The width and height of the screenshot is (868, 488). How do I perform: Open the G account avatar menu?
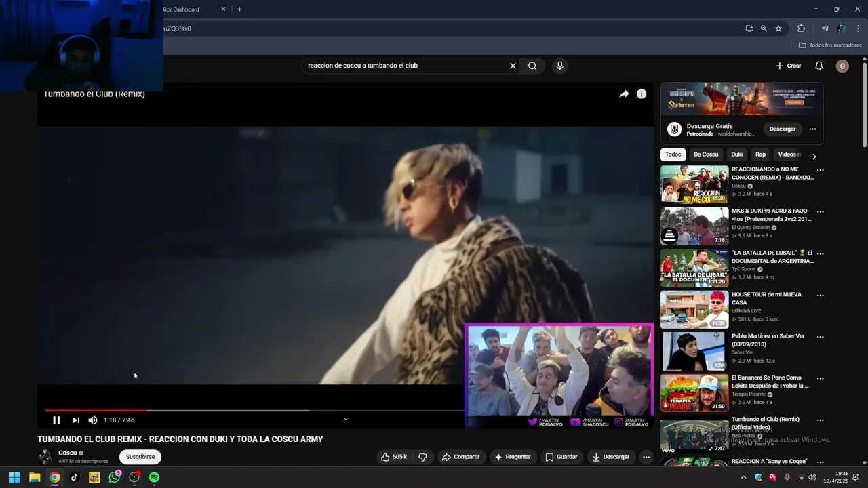(x=842, y=66)
